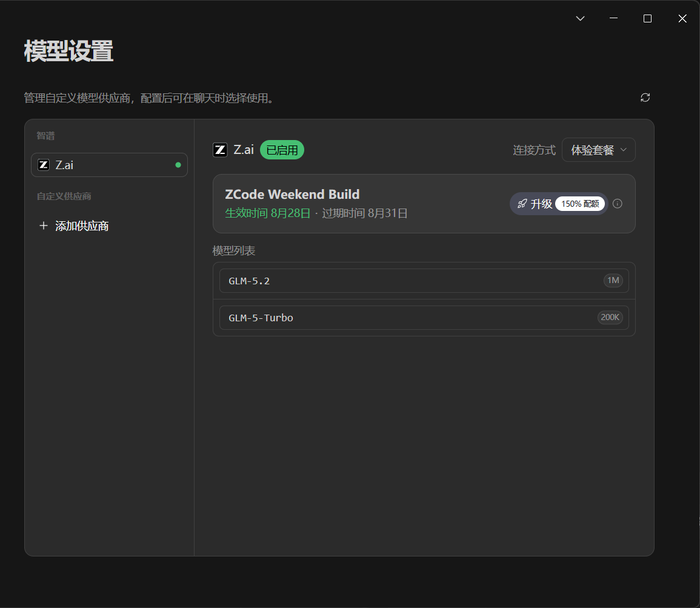Click the rocket icon on the 升级 button
The height and width of the screenshot is (608, 700).
pos(522,204)
